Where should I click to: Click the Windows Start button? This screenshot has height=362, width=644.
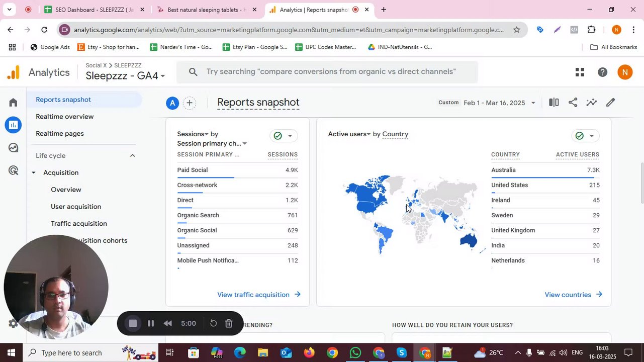pos(12,352)
